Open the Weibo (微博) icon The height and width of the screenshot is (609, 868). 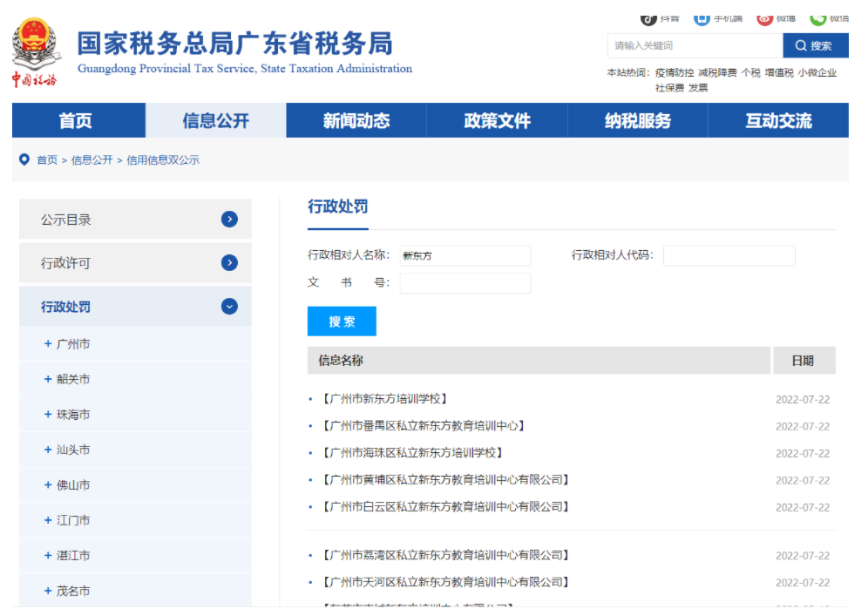[764, 19]
